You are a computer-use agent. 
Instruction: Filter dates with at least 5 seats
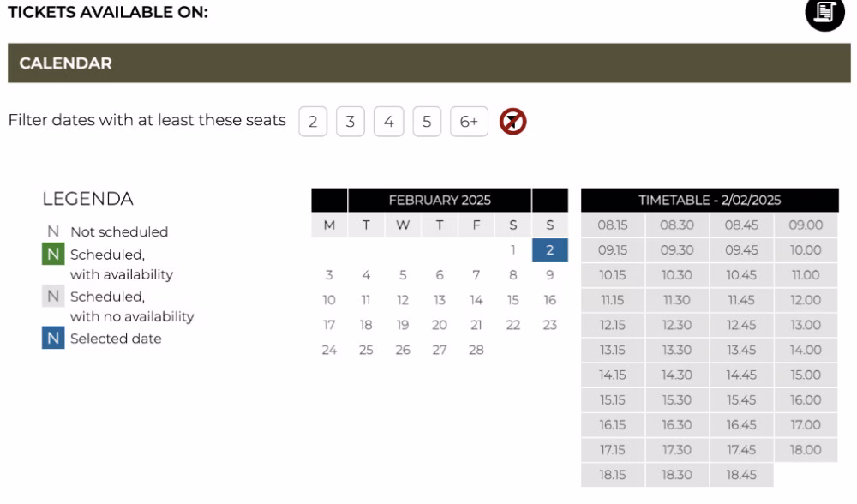[427, 122]
